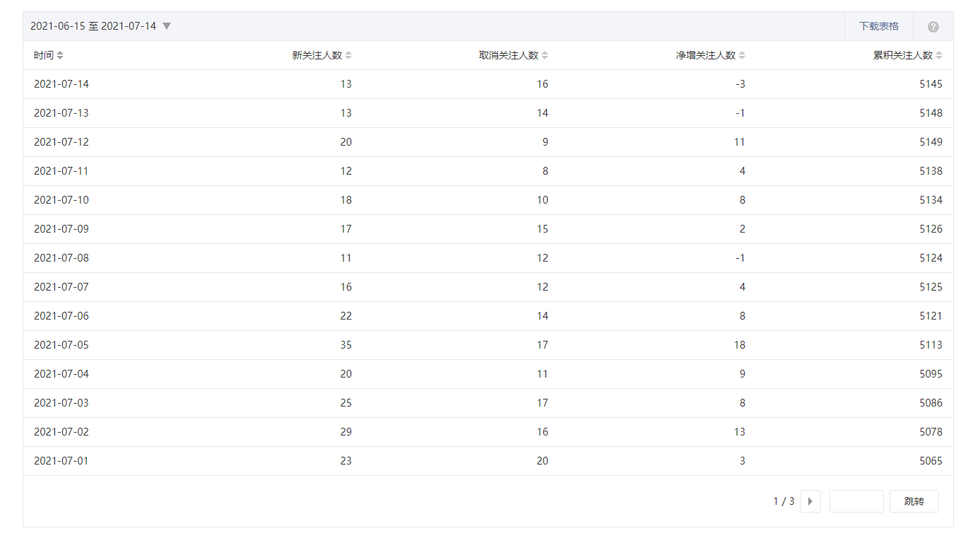Click unfollow count 20 on 2021-07-01
The image size is (980, 543).
pyautogui.click(x=542, y=461)
